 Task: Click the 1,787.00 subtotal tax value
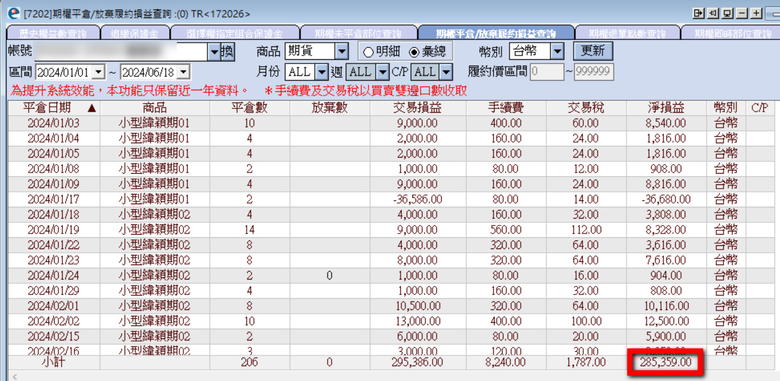tap(586, 363)
